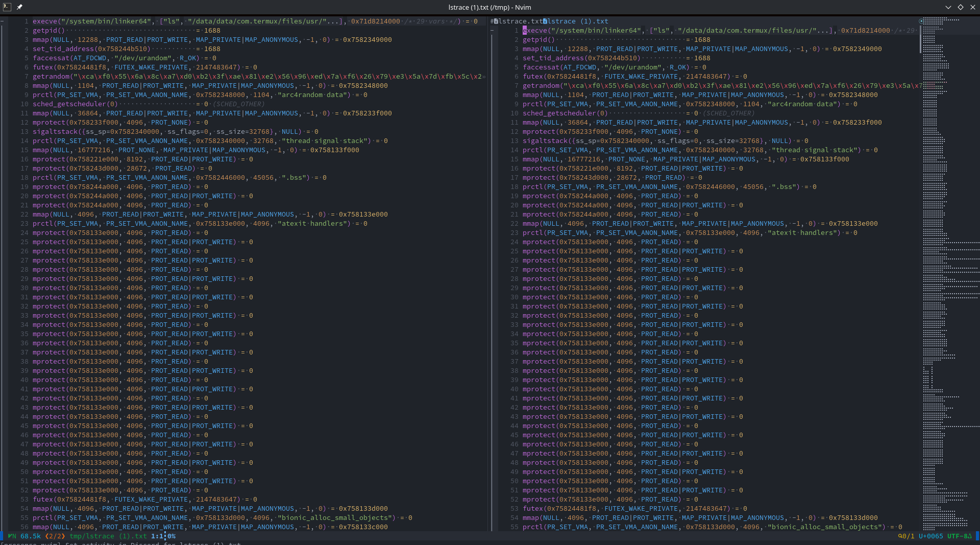Click the tmp/lstrace (1).txt path in statusline
The height and width of the screenshot is (545, 980).
point(108,536)
